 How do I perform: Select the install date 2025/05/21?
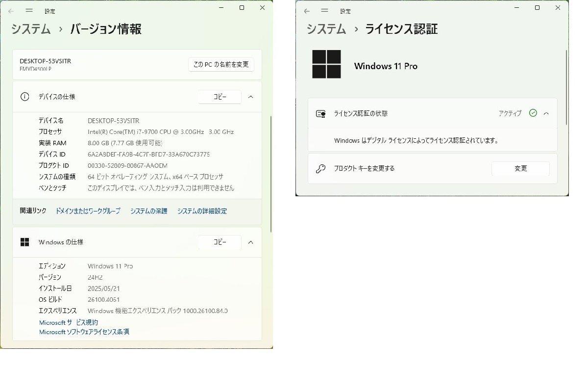(x=103, y=288)
